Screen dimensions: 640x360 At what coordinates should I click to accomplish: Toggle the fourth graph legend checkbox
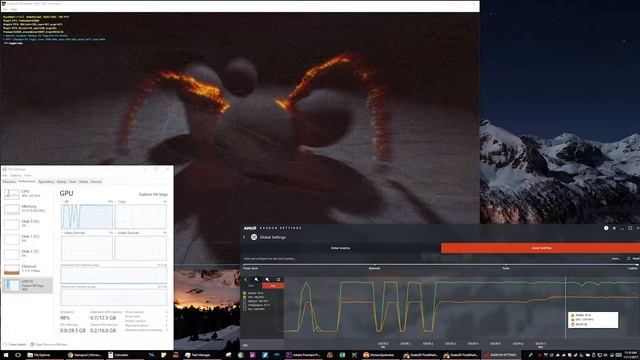(245, 305)
